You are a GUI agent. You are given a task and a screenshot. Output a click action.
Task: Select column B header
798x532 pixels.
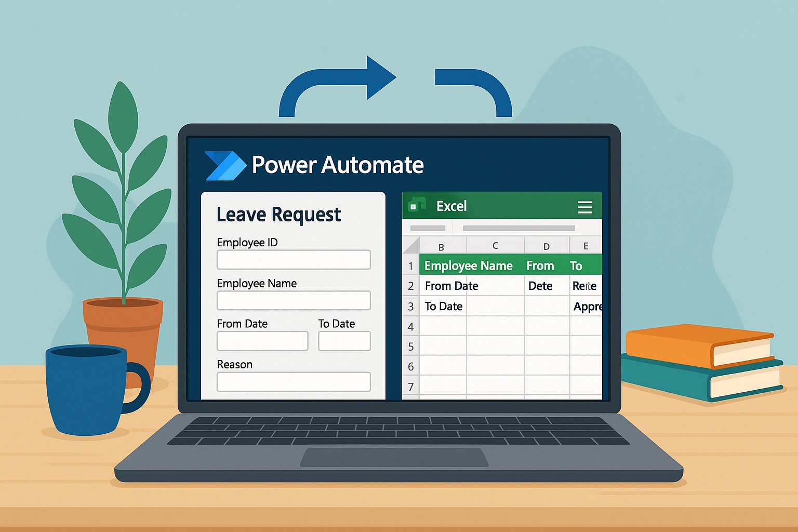pos(442,246)
